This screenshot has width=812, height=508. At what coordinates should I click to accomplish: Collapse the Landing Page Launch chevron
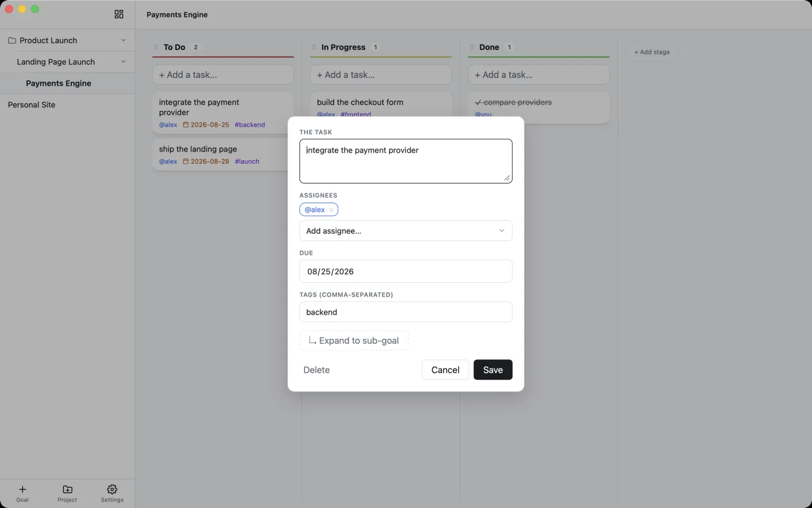tap(123, 62)
